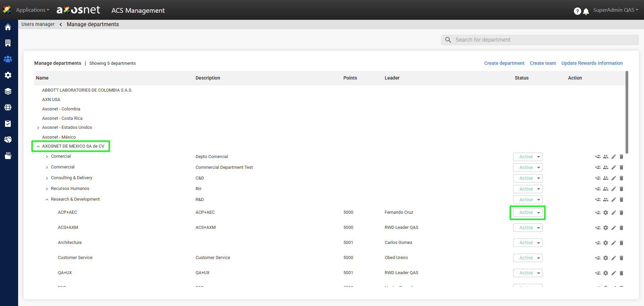Open the Status dropdown for Consulting & Delivery
The width and height of the screenshot is (644, 306).
click(x=528, y=178)
